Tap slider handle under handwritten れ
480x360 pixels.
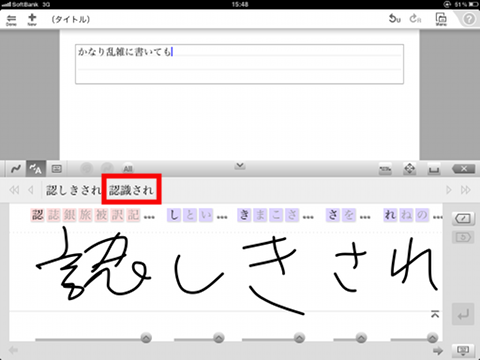[x=433, y=338]
